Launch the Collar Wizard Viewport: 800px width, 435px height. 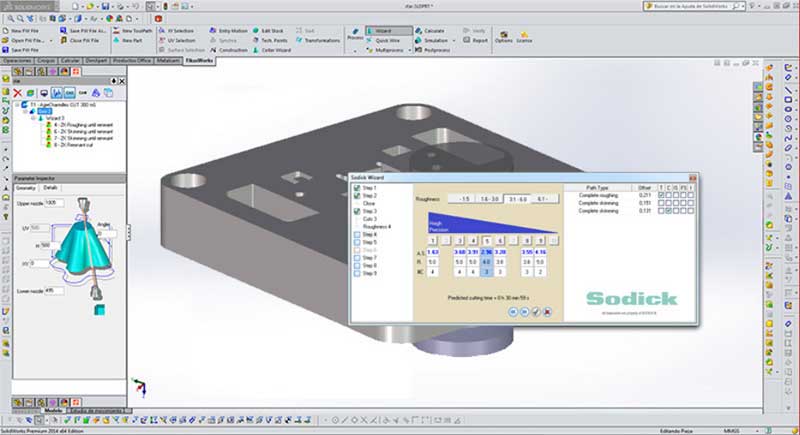pyautogui.click(x=271, y=50)
